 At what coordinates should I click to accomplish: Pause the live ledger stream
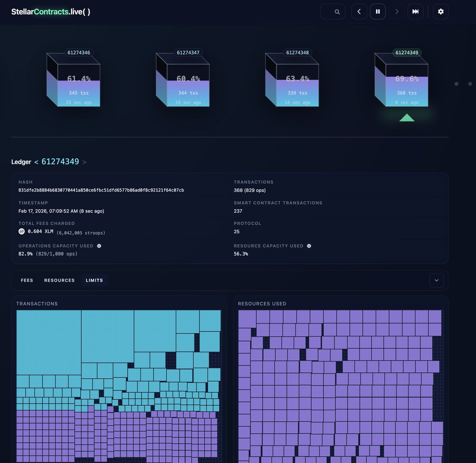click(378, 12)
